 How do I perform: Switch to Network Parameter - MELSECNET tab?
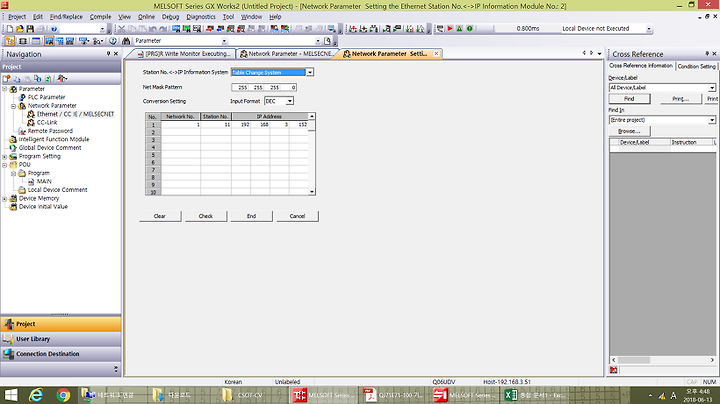tap(287, 54)
